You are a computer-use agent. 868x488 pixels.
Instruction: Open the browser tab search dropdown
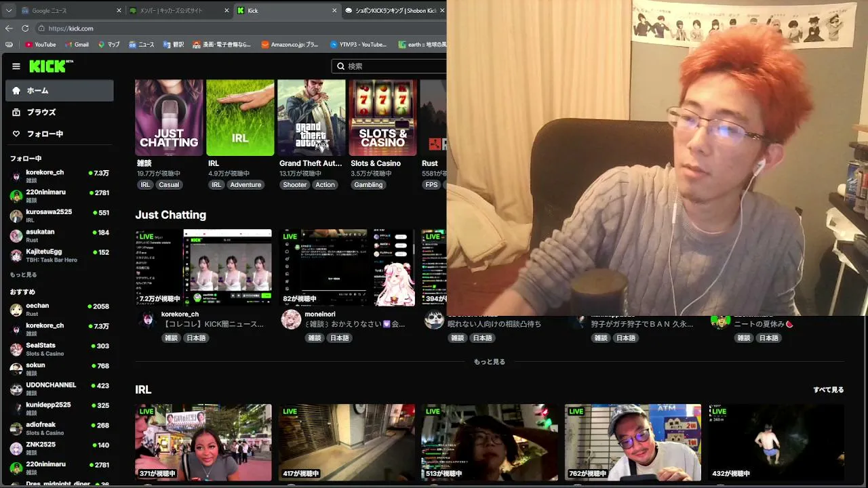(9, 11)
